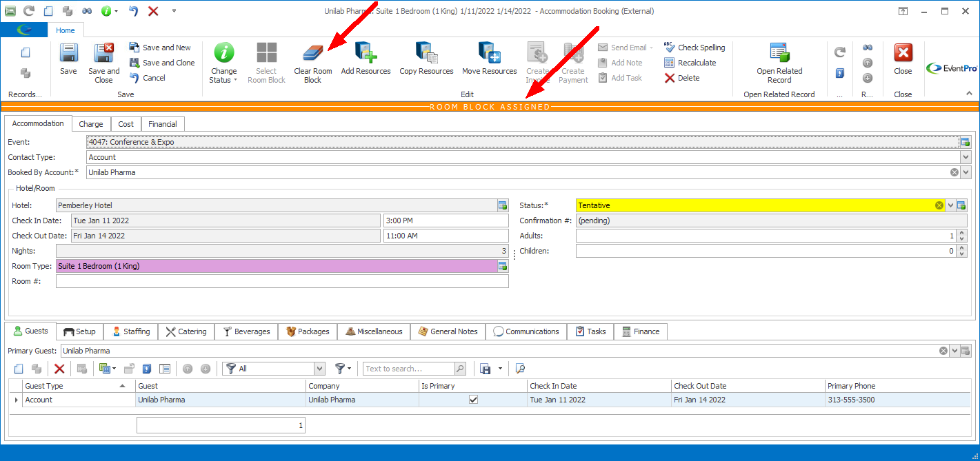Viewport: 980px width, 461px height.
Task: Click the Text to search field
Action: coord(409,369)
